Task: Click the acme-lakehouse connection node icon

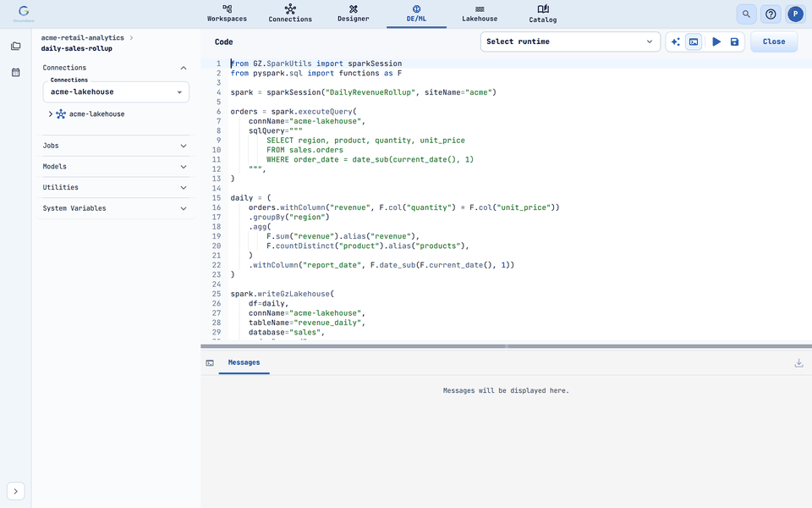Action: (61, 114)
